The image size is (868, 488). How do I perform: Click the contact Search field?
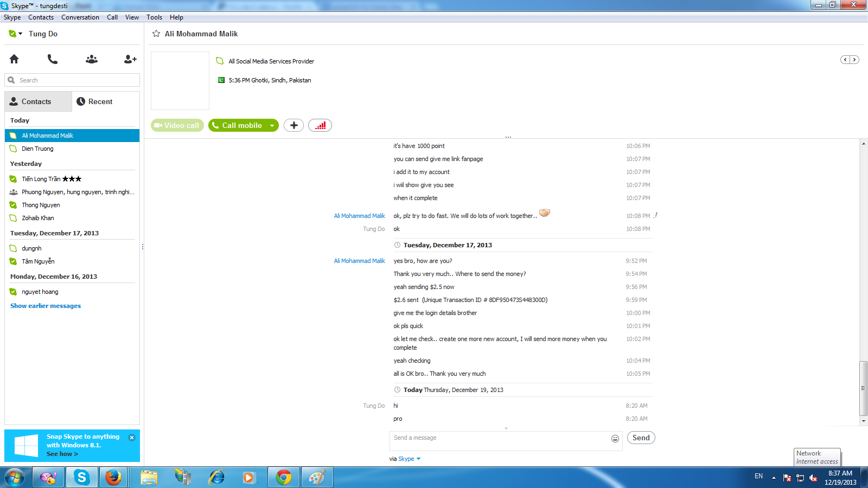[x=72, y=80]
